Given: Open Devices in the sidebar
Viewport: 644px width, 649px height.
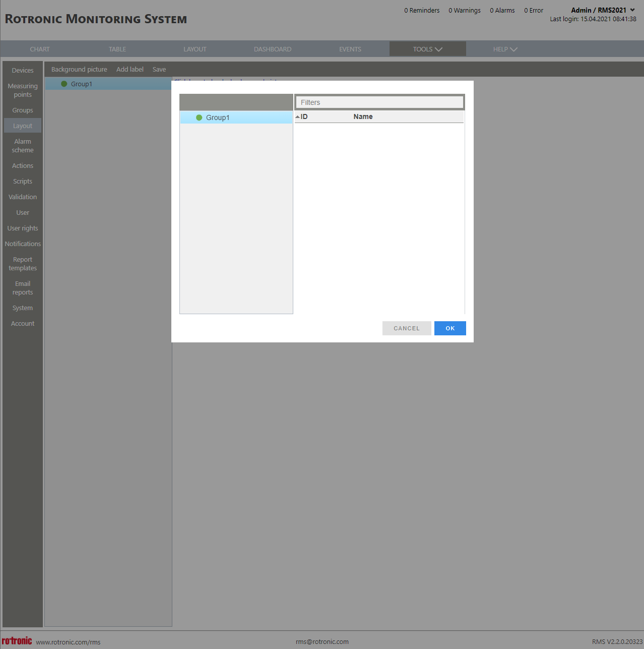Looking at the screenshot, I should tap(23, 70).
